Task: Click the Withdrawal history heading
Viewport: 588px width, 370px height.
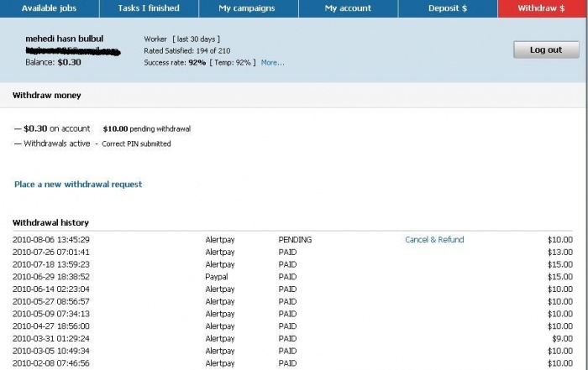Action: 50,222
